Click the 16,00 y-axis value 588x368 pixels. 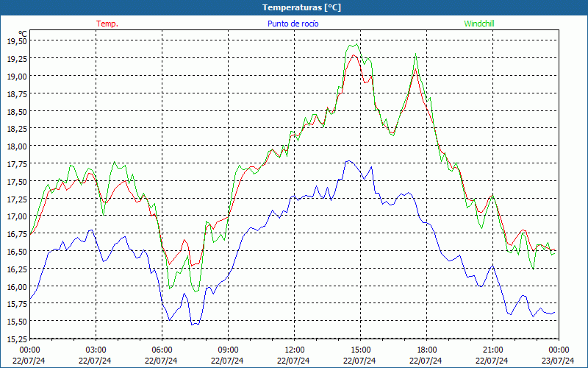point(16,287)
